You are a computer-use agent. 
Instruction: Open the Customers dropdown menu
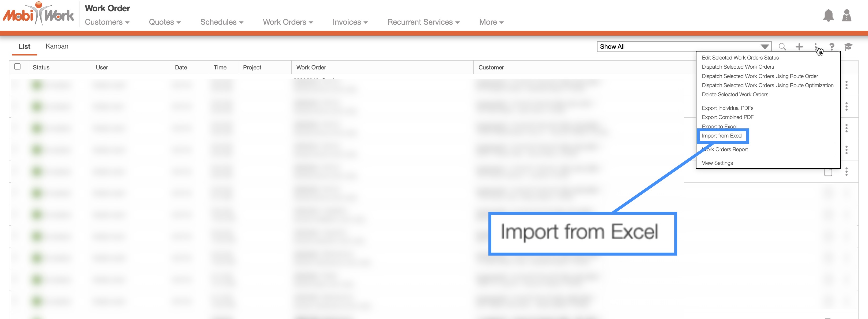click(x=107, y=22)
